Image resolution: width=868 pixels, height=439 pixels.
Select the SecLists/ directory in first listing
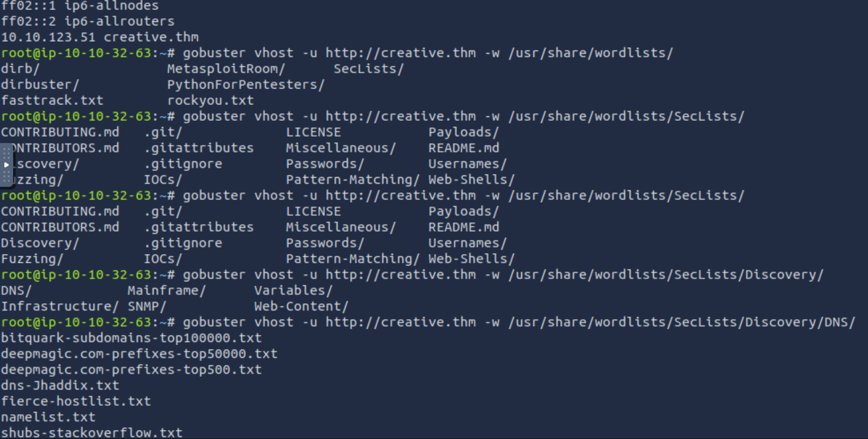(x=369, y=69)
